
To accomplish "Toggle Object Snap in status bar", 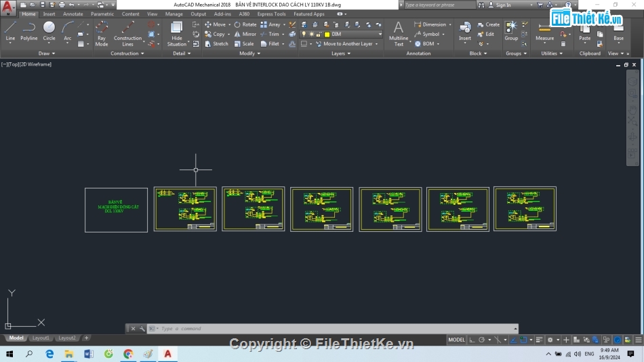I will coord(523,340).
